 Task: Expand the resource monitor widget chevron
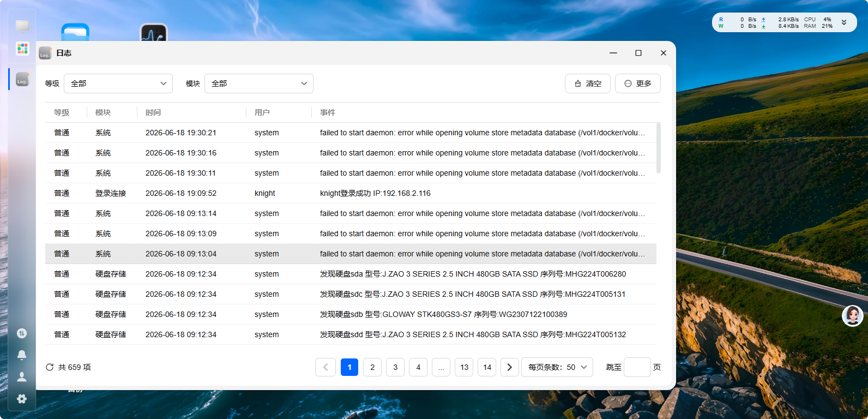click(x=844, y=22)
